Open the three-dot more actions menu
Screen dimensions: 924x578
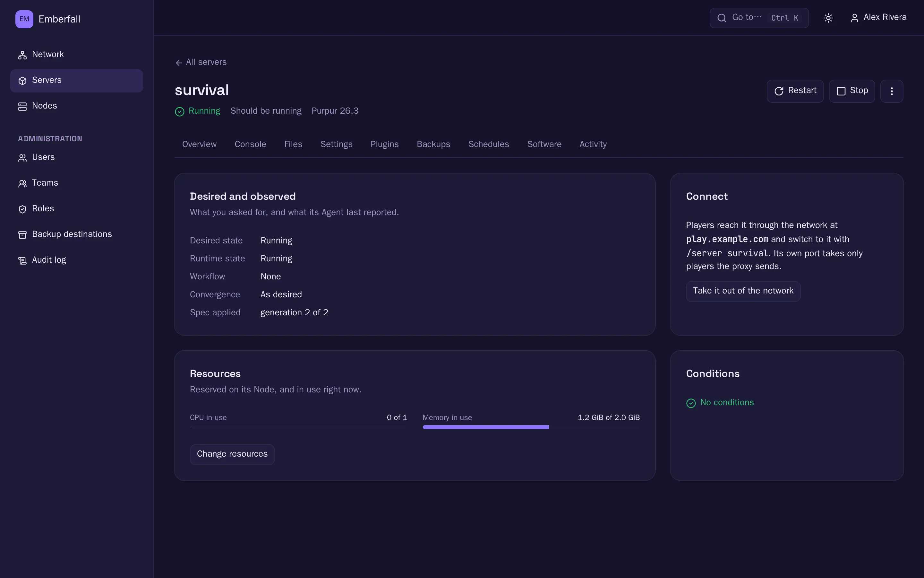892,91
